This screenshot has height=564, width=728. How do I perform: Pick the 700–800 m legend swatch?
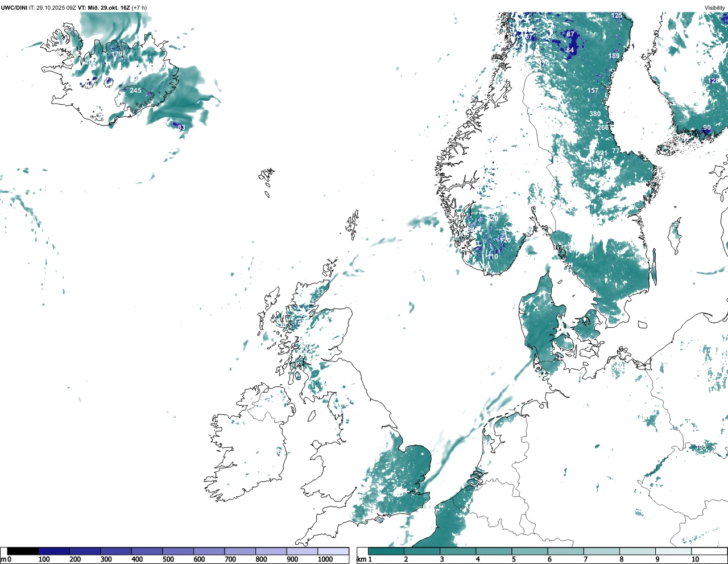240,551
